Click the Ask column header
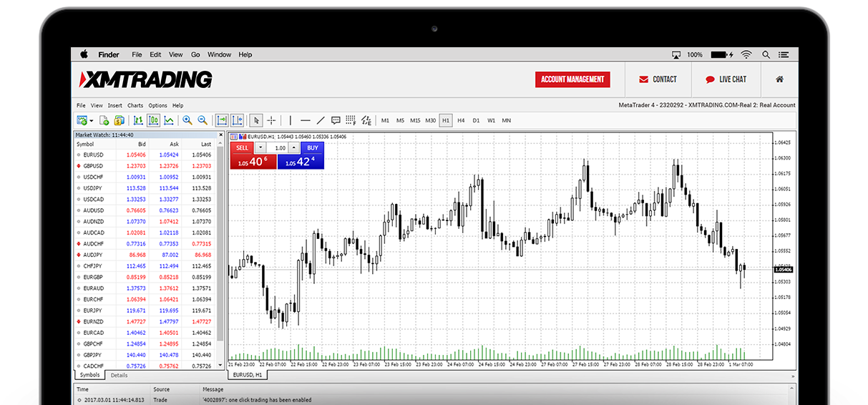 coord(175,144)
